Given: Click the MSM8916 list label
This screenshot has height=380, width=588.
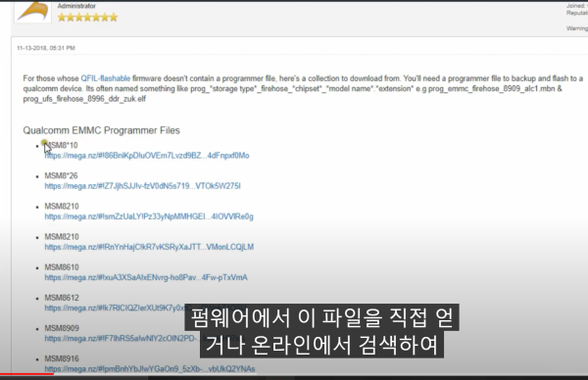Looking at the screenshot, I should pos(62,358).
